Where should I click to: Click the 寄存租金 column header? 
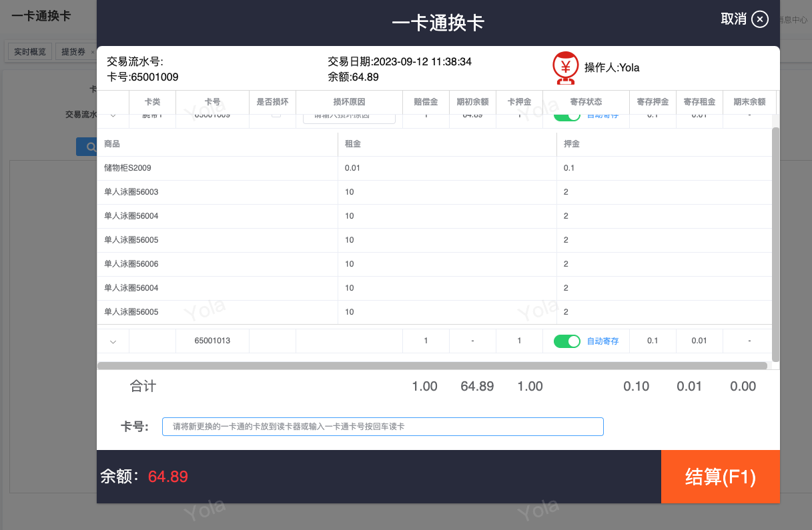[699, 102]
